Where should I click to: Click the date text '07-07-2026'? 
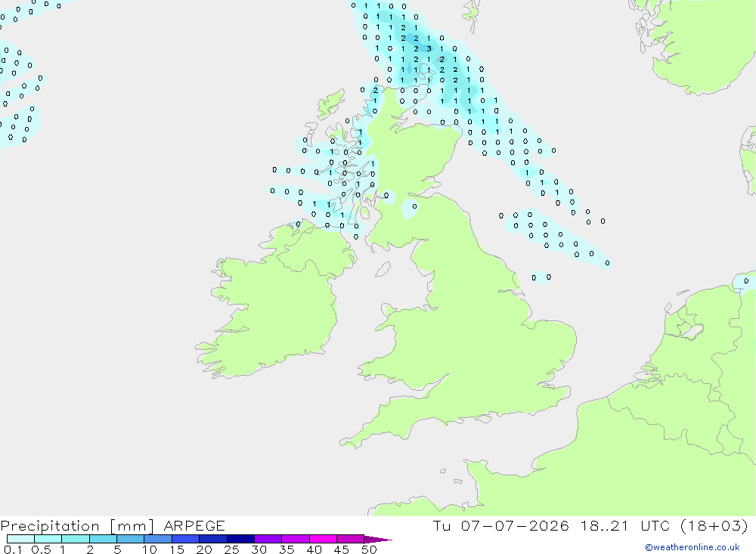click(515, 525)
